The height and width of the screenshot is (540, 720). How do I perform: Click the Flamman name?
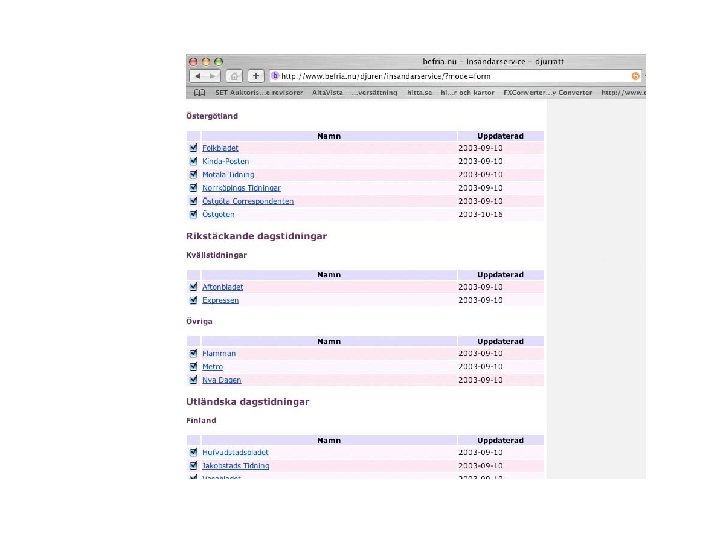pos(219,354)
